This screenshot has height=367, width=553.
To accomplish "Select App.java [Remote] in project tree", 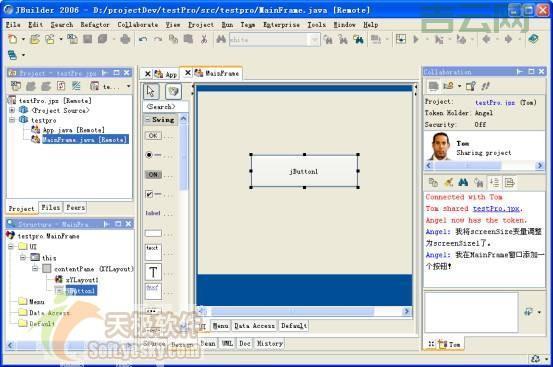I will (x=74, y=130).
